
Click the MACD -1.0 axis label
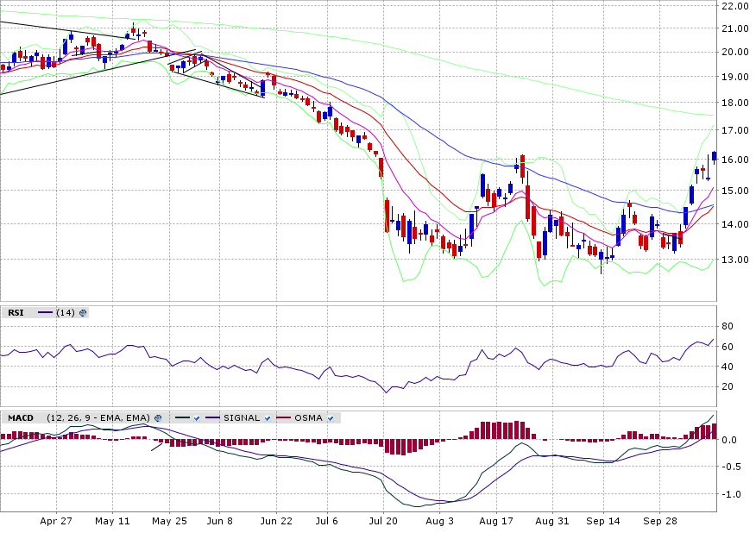[x=732, y=494]
